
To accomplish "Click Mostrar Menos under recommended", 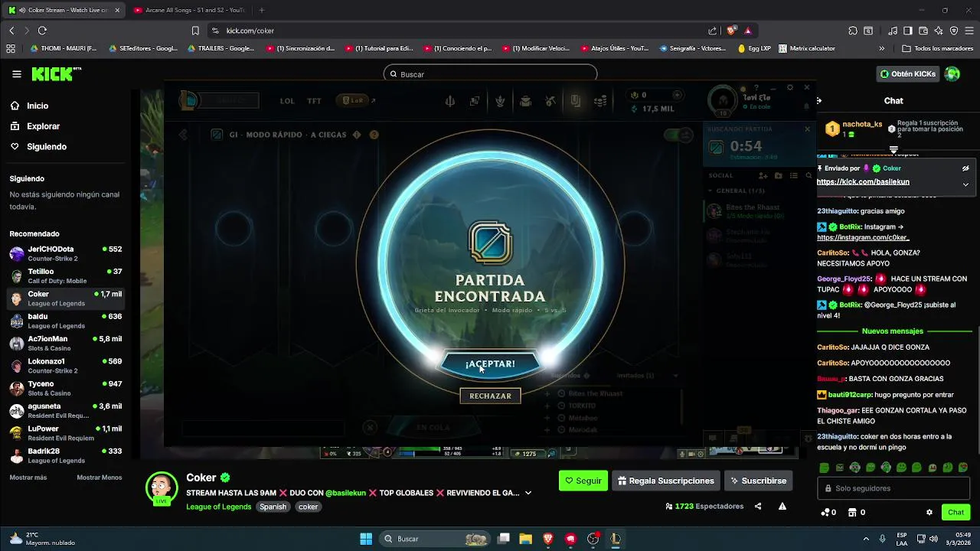I will tap(99, 478).
